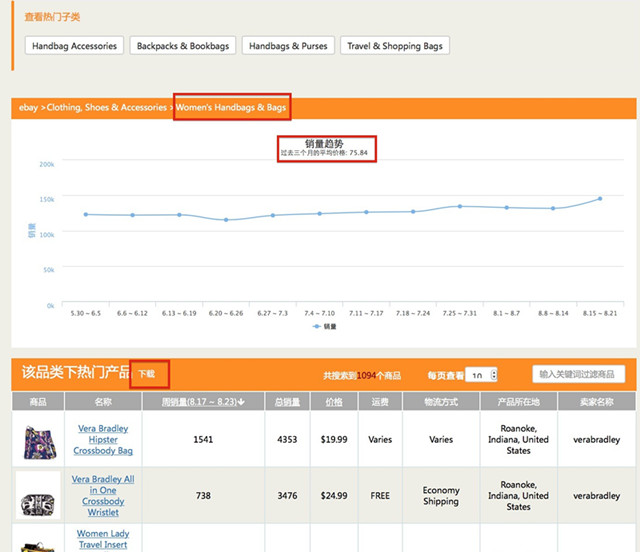The width and height of the screenshot is (640, 552).
Task: Click the Crossbody Wristlet product thumbnail
Action: point(38,495)
